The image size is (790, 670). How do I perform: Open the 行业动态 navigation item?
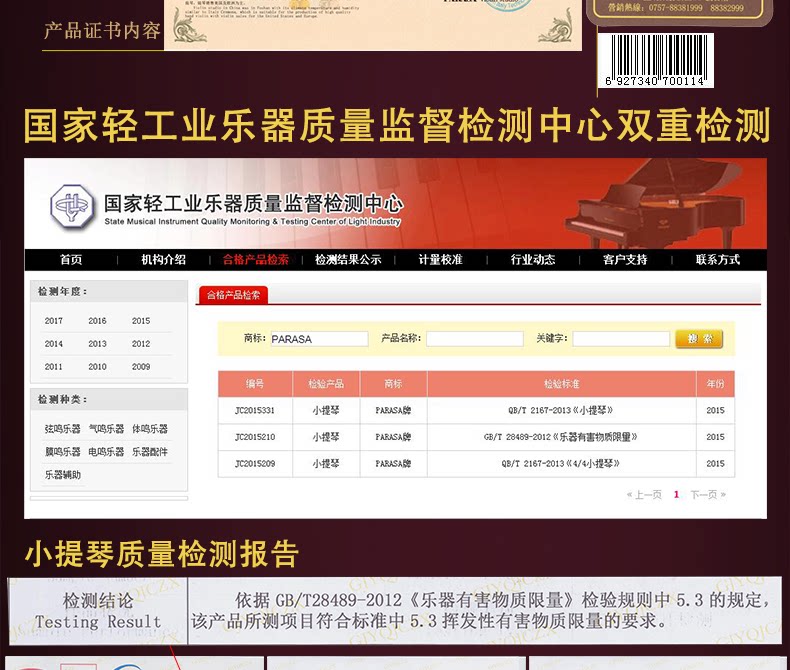[x=533, y=259]
